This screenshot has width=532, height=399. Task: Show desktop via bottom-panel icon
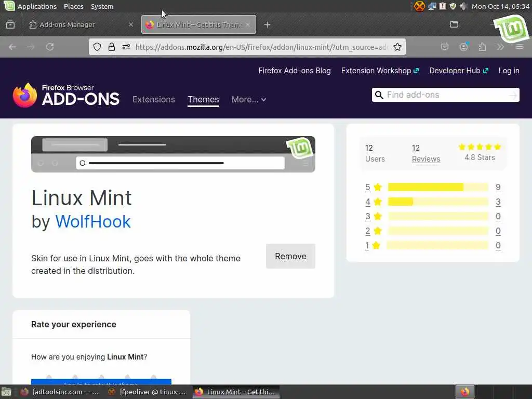tap(6, 392)
